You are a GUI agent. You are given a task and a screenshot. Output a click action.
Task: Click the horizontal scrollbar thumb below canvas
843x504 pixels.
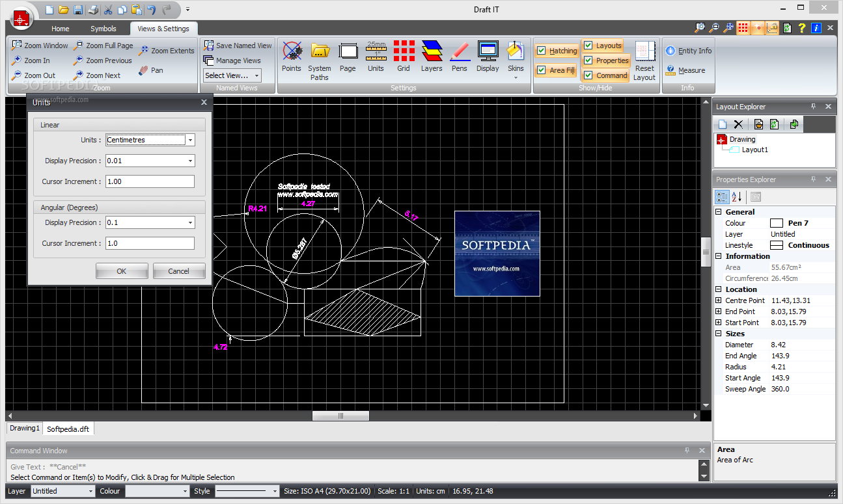(340, 416)
